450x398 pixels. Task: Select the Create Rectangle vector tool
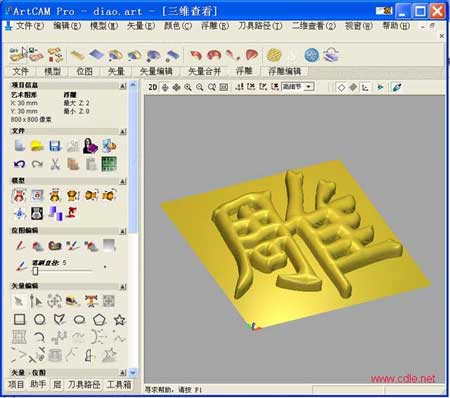click(x=19, y=319)
